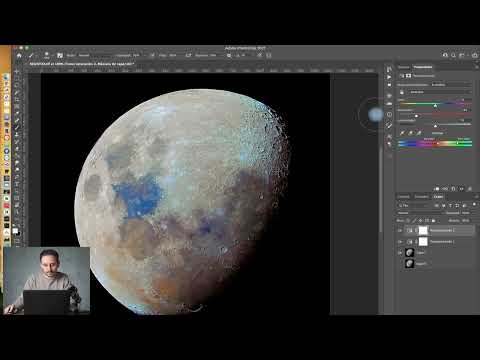
Task: Select the bottom layer moon thumbnail
Action: (409, 264)
